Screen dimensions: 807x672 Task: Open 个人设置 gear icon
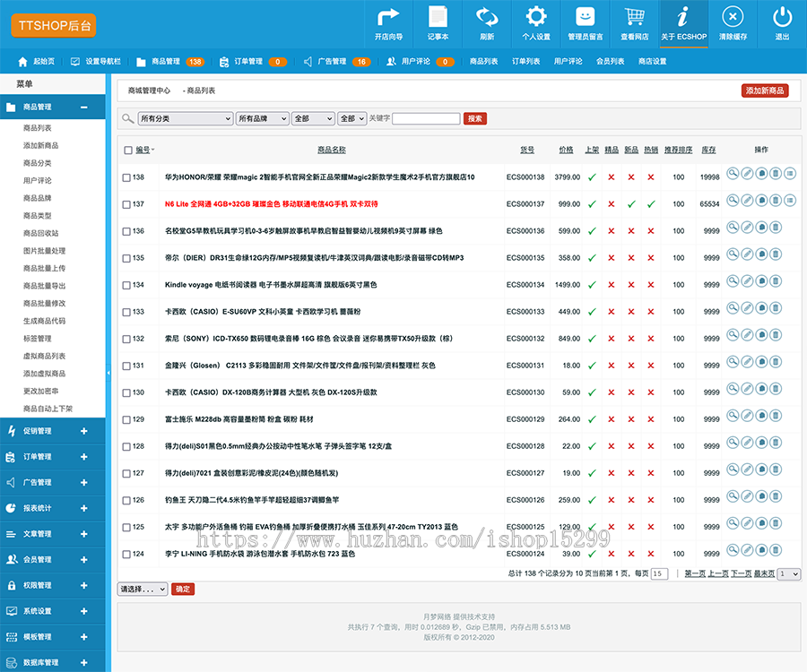coord(536,17)
